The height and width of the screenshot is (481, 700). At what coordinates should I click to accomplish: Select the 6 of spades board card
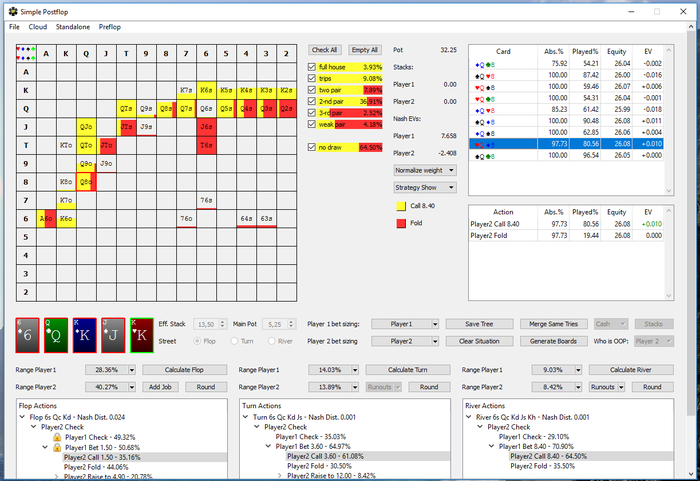[x=27, y=335]
